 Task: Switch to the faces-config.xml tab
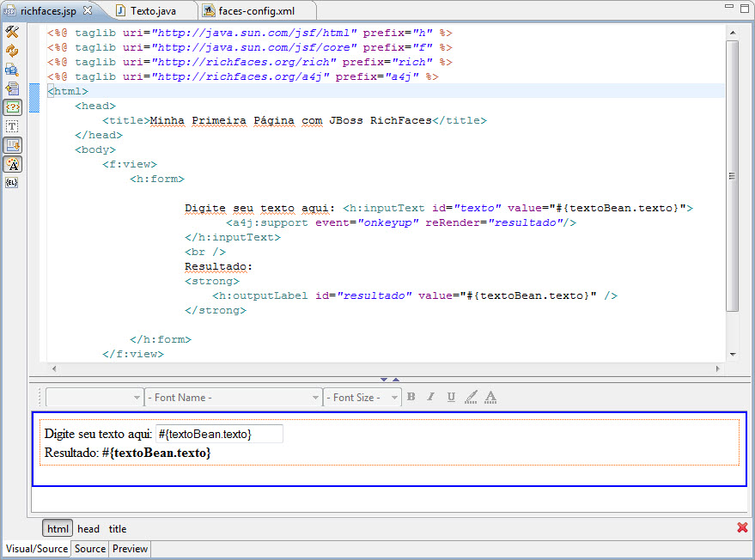point(256,10)
